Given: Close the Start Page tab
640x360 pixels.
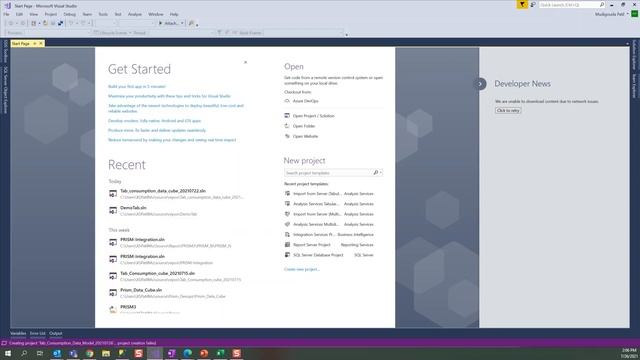Looking at the screenshot, I should pyautogui.click(x=41, y=43).
